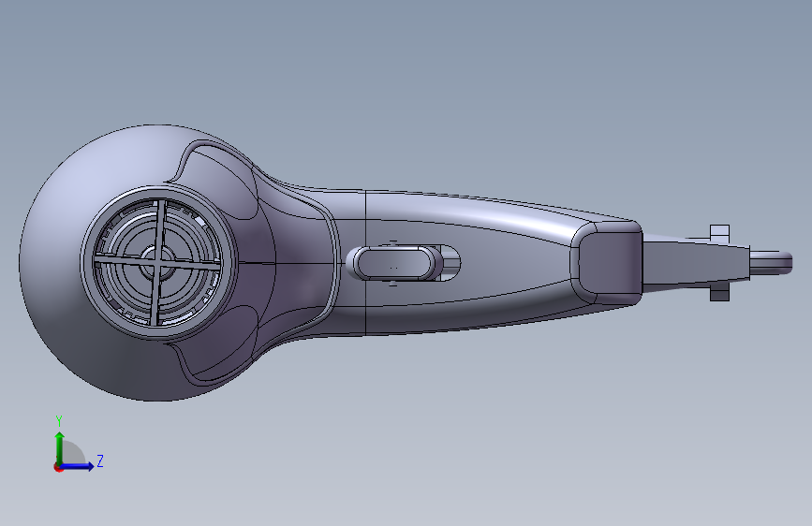Select the blue Z axis arrow of the triad
This screenshot has height=526, width=812.
pos(78,466)
